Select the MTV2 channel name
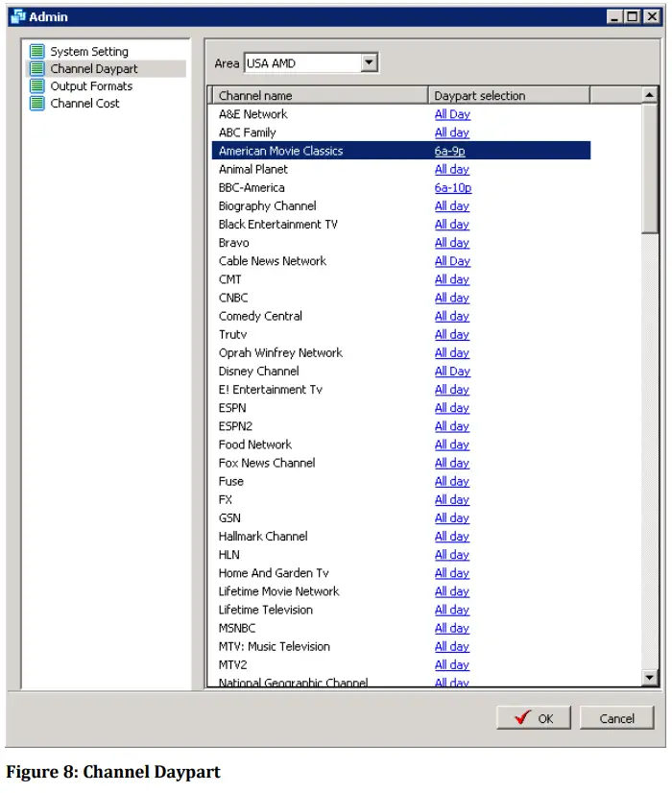 point(232,664)
